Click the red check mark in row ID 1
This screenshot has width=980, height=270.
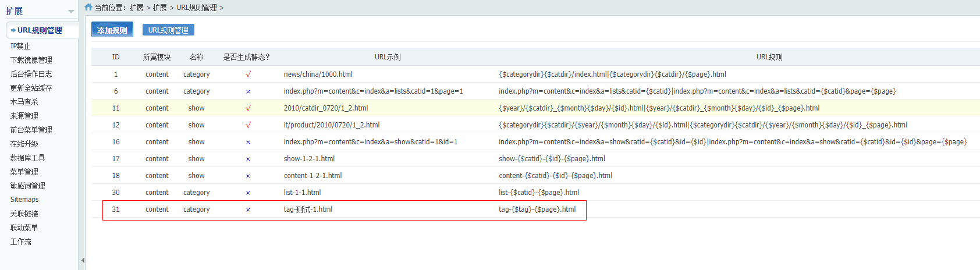(248, 74)
